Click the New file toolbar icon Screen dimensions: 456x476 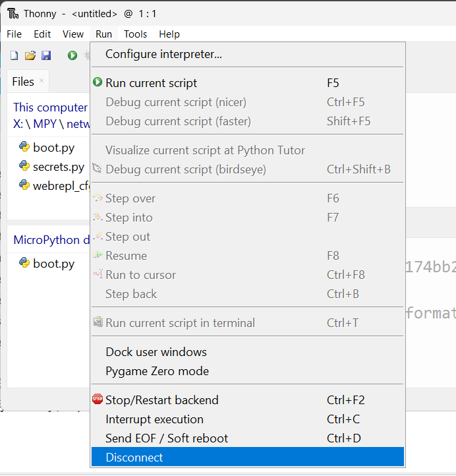(x=14, y=55)
